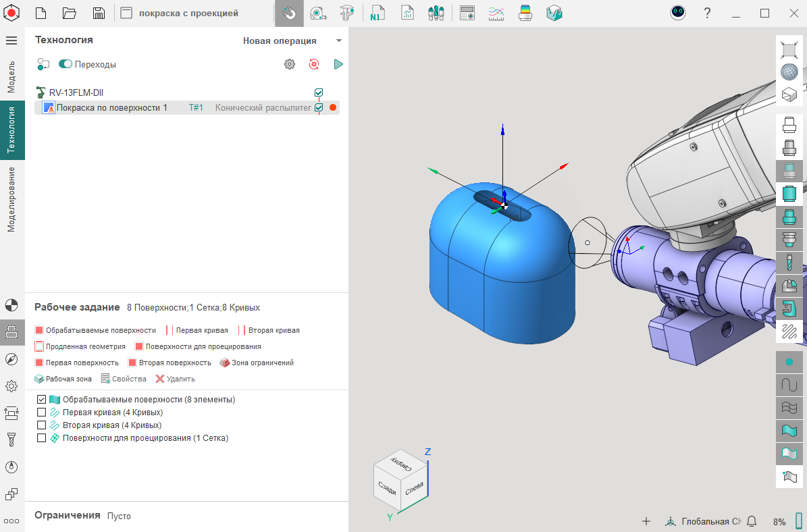Expand the more options ellipsis in sidebar

point(11,521)
